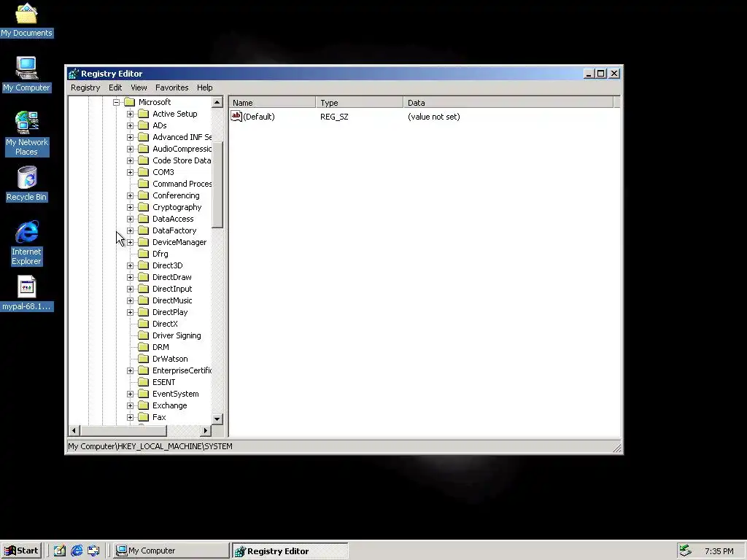This screenshot has width=747, height=560.
Task: Click the Microsoft key folder icon
Action: point(130,102)
